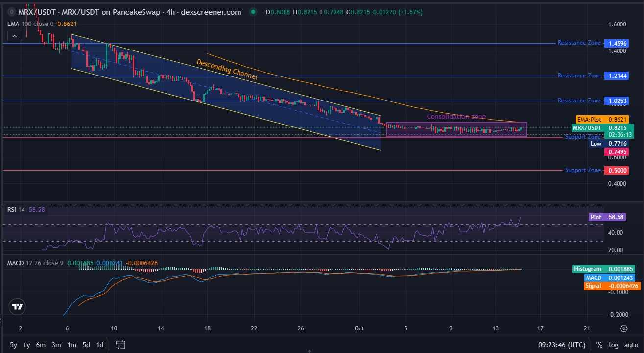This screenshot has height=353, width=644.
Task: Click the 1.4596 resistance price label
Action: pyautogui.click(x=618, y=43)
